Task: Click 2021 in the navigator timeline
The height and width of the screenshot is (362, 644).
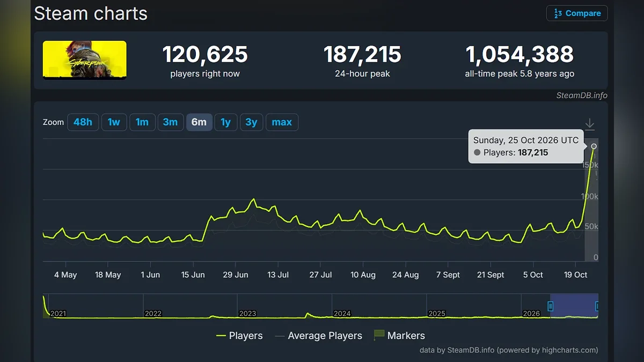Action: [x=58, y=313]
